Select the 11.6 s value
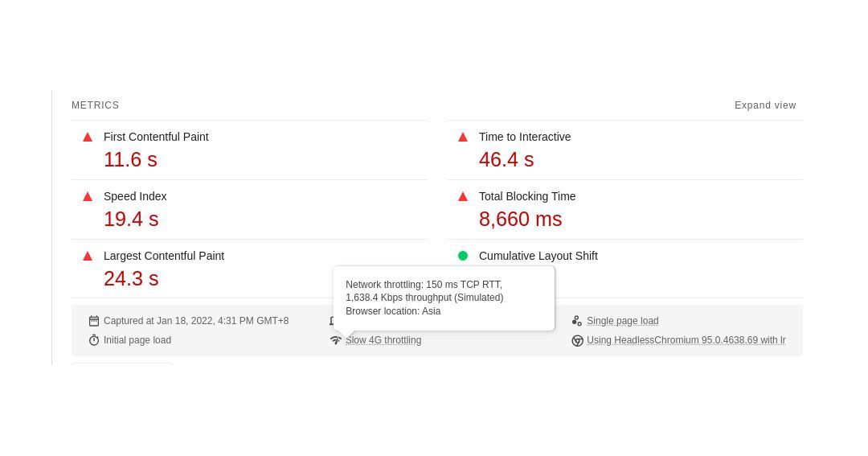868x456 pixels. 131,159
